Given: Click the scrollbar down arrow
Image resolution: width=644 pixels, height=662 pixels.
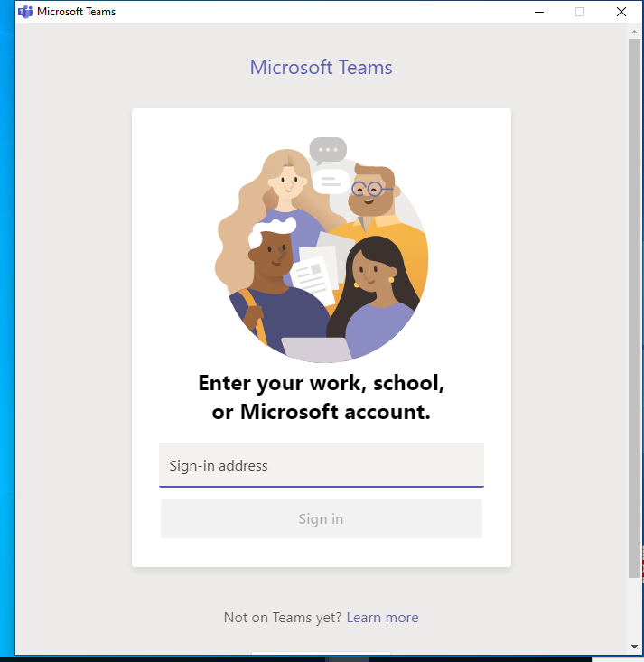Looking at the screenshot, I should pyautogui.click(x=634, y=647).
